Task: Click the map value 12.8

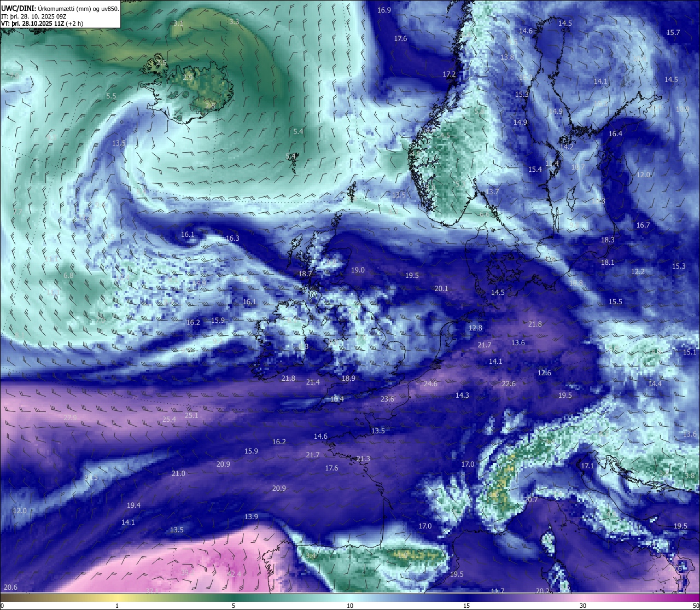Action: 476,328
